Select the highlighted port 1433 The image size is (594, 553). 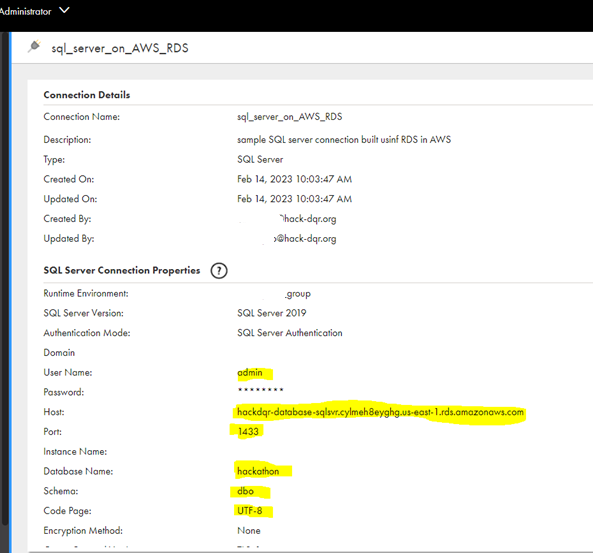click(x=248, y=431)
